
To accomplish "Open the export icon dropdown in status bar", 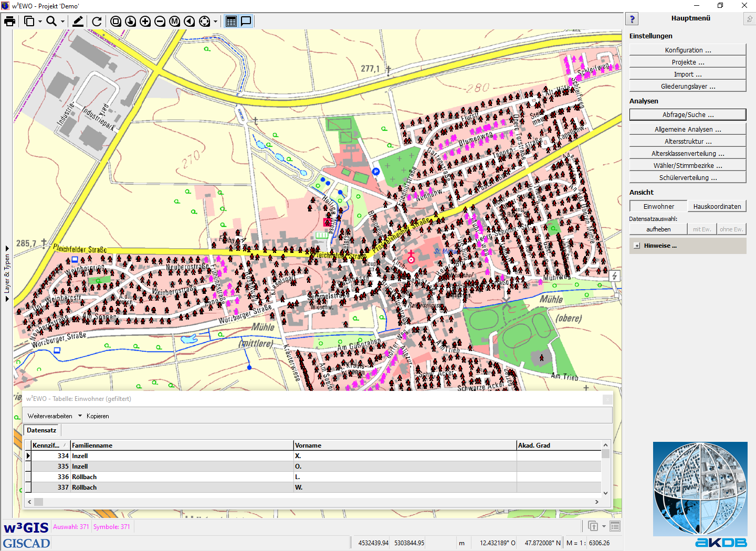I will [604, 526].
